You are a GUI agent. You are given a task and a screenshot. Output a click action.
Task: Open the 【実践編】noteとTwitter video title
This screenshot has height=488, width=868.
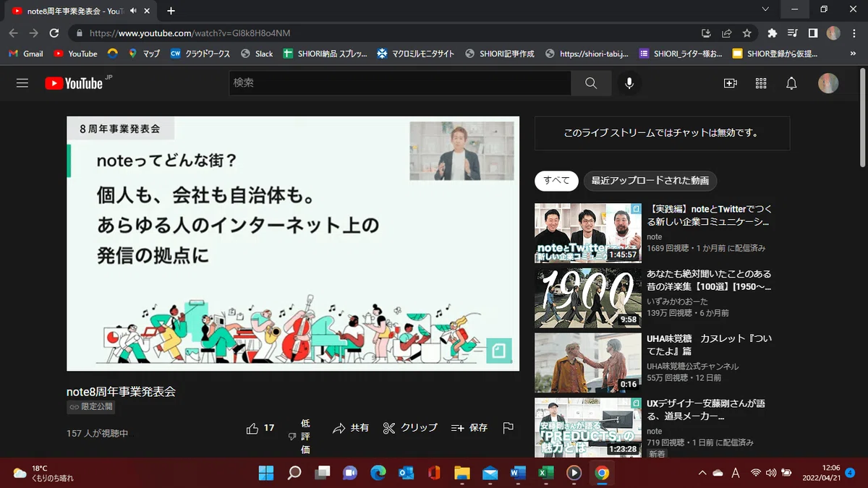[x=709, y=215]
